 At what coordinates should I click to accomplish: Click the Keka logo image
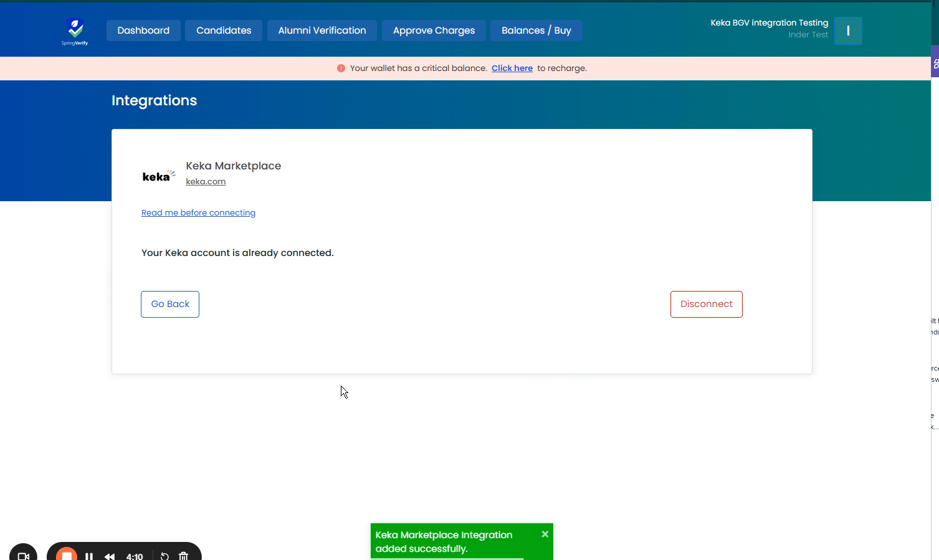158,176
